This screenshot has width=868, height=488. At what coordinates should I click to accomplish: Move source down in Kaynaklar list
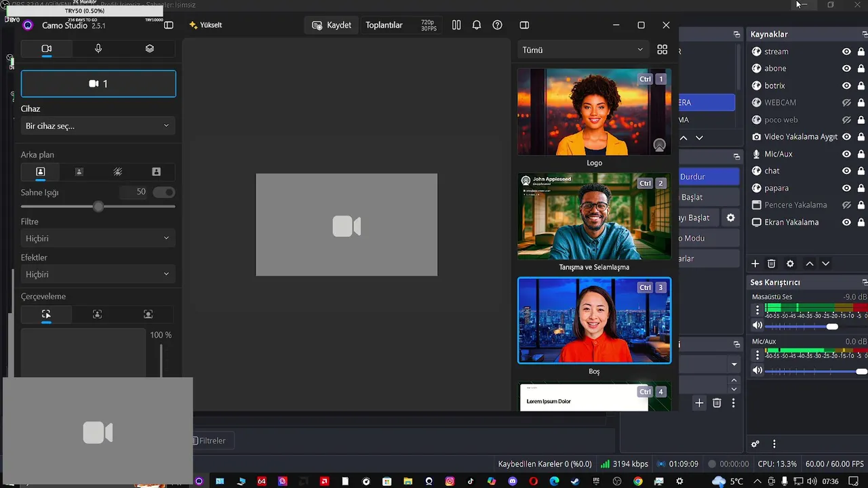[825, 264]
